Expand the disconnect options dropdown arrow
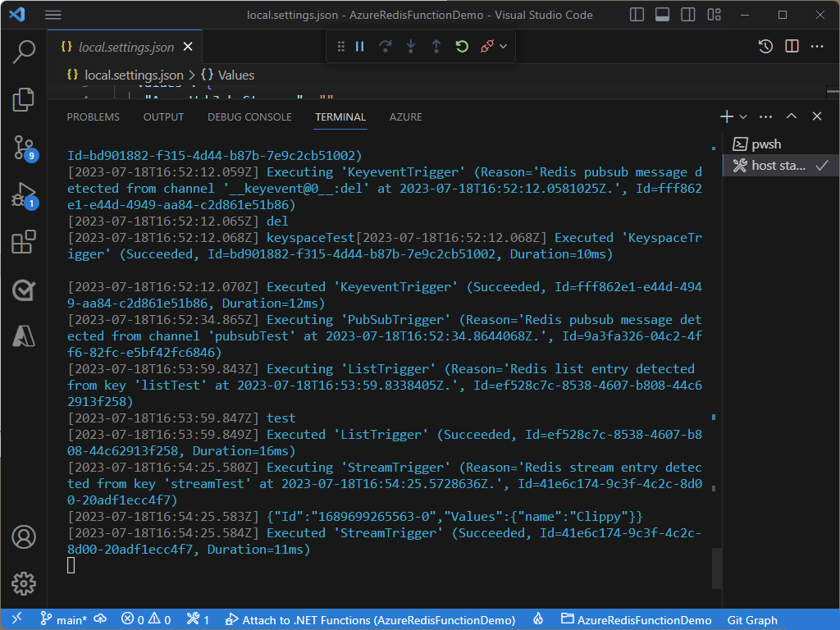Image resolution: width=840 pixels, height=630 pixels. 503,47
